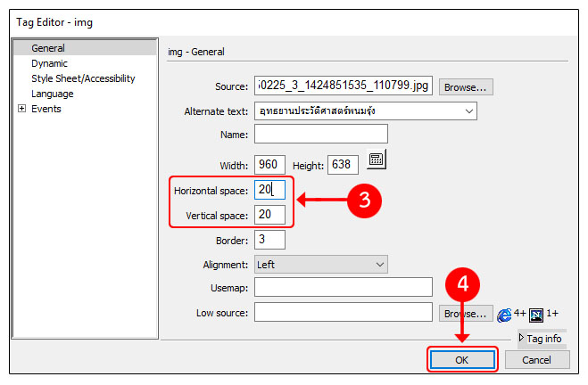Screen dimensions: 588x385
Task: Browse for the image Source file
Action: (x=466, y=87)
